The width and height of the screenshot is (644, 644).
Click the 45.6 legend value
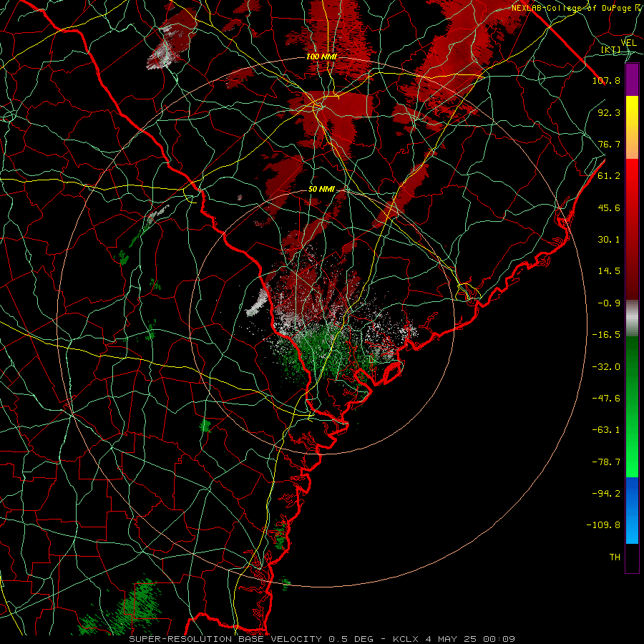coord(609,208)
